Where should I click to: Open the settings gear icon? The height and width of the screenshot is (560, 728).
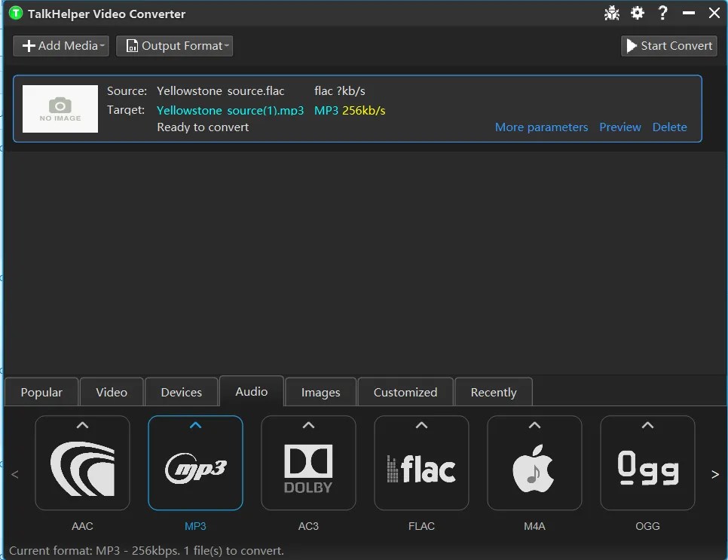point(638,13)
